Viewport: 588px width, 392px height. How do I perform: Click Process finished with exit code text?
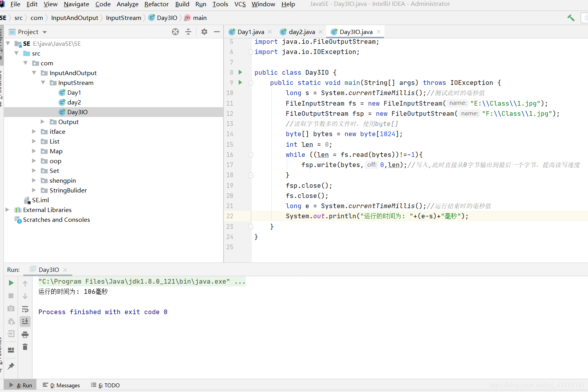pos(103,312)
